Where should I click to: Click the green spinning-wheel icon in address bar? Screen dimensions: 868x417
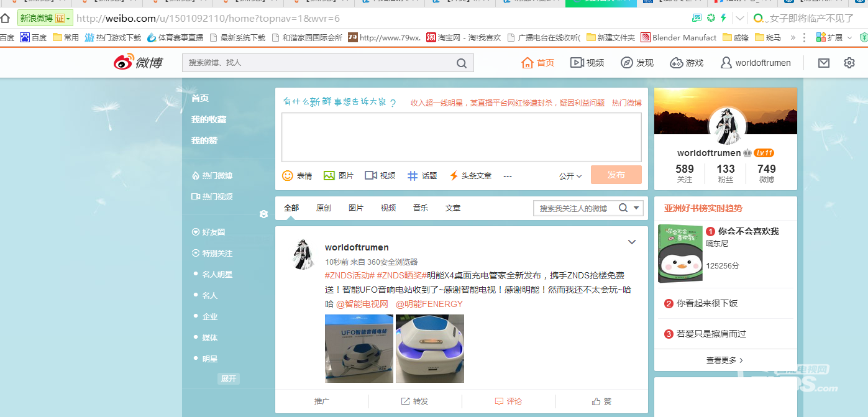click(711, 18)
